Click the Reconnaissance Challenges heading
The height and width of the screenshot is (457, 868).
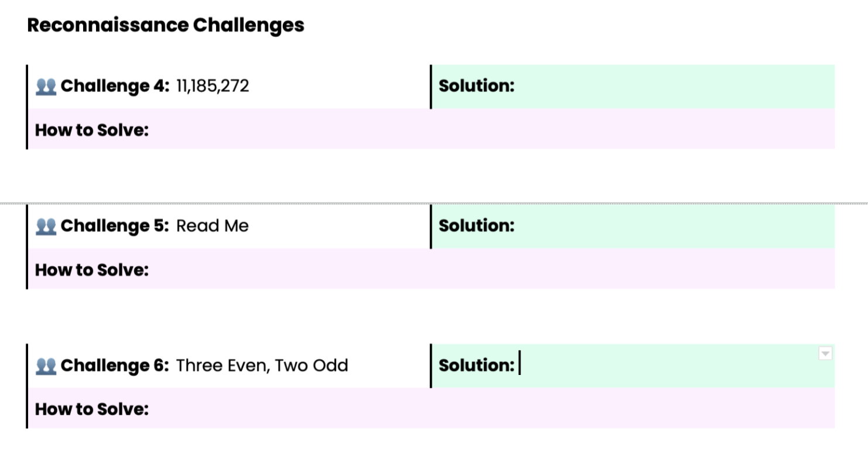coord(166,25)
